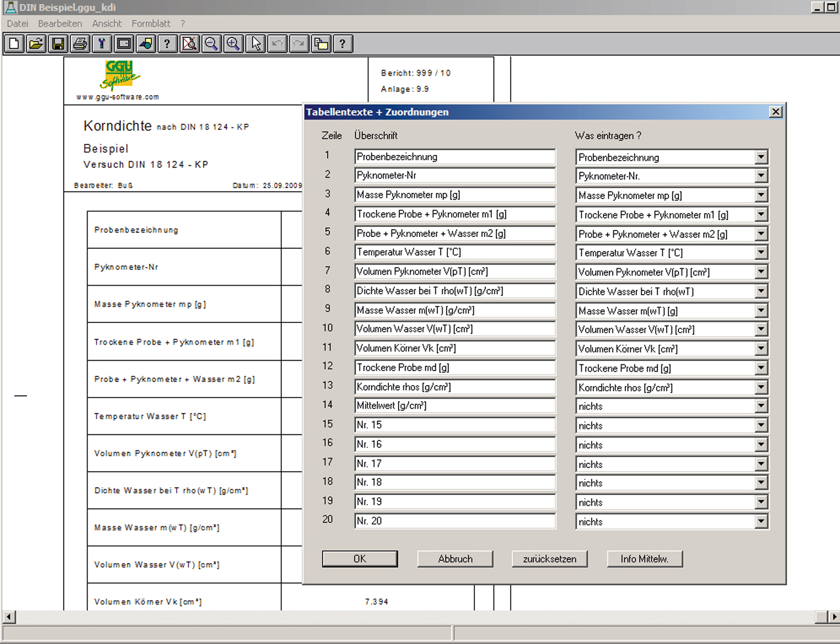The height and width of the screenshot is (644, 840).
Task: Expand the row 1 Probenbezeichnung dropdown
Action: tap(761, 158)
